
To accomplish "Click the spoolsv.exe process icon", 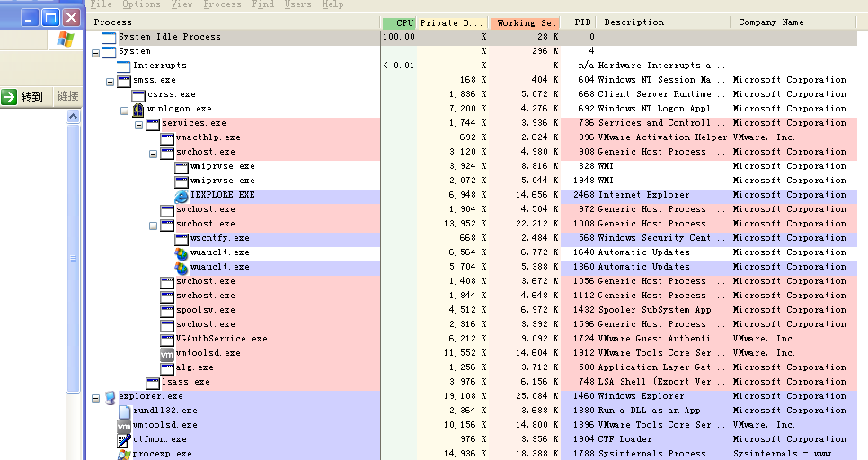I will click(x=166, y=311).
